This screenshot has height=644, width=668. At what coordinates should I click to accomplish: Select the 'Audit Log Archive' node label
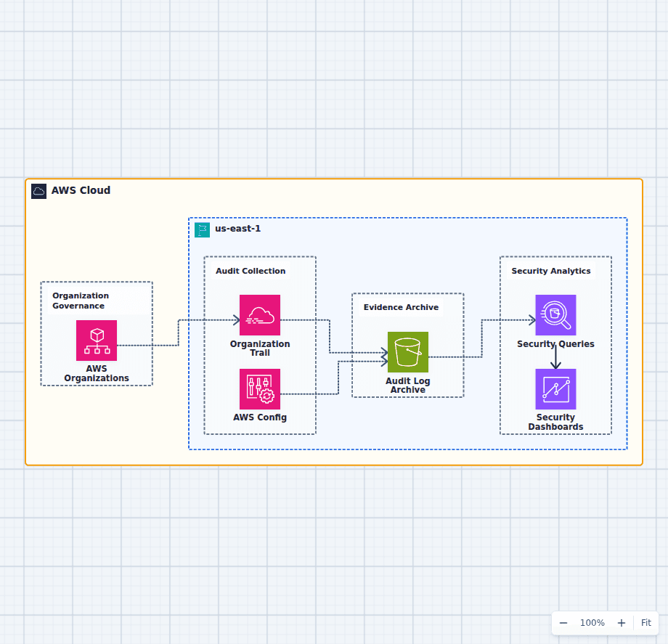408,385
